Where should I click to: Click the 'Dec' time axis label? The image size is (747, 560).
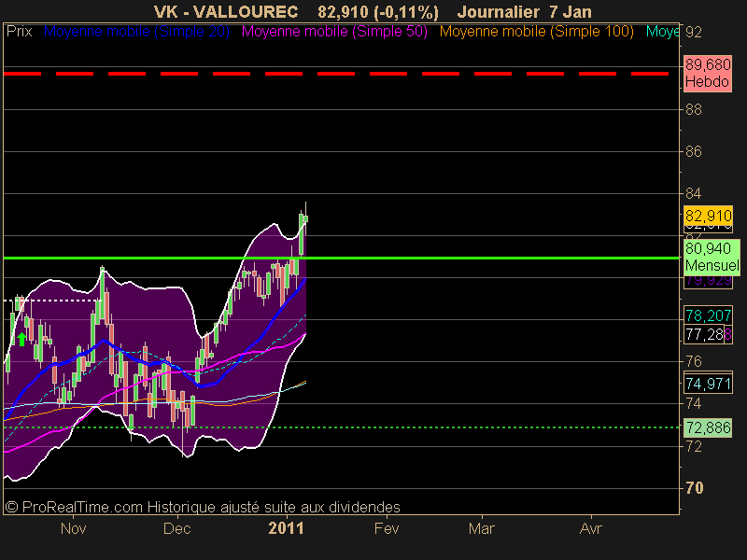point(176,528)
